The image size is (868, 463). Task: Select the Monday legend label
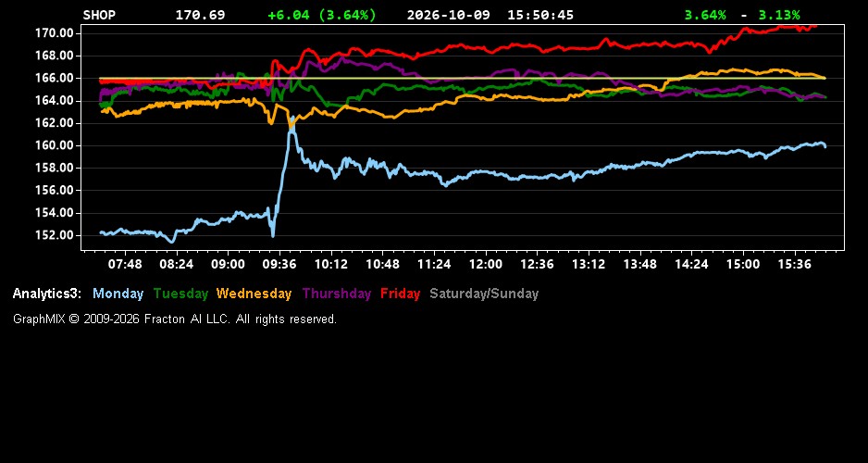click(x=118, y=294)
